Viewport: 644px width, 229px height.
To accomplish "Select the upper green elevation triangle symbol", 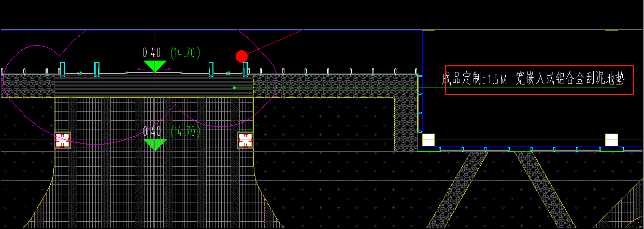I will pos(154,65).
